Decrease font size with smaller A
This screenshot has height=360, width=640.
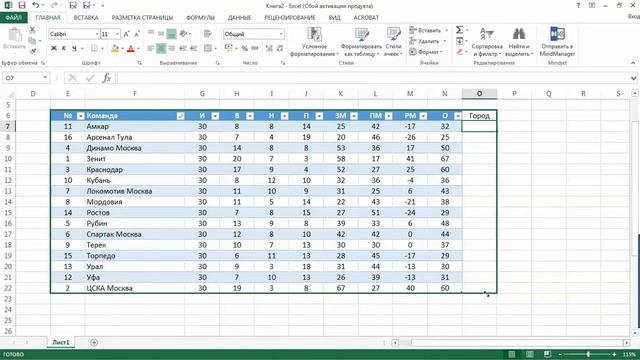pos(137,34)
